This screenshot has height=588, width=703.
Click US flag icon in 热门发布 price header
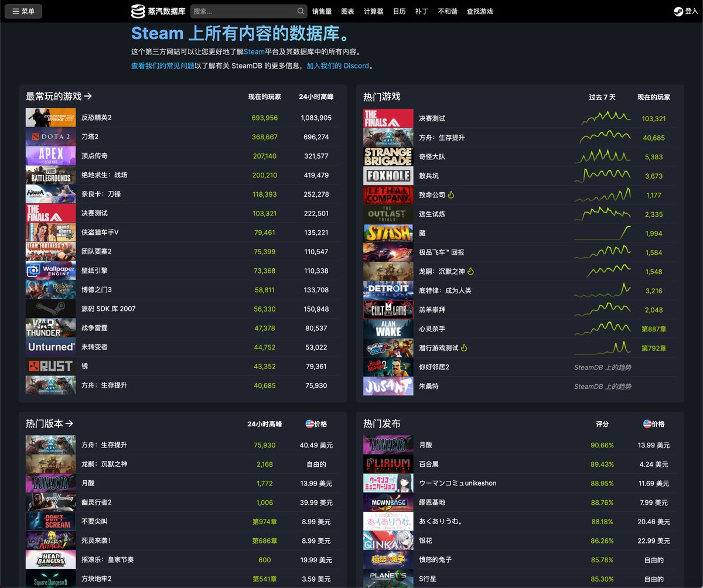point(647,423)
